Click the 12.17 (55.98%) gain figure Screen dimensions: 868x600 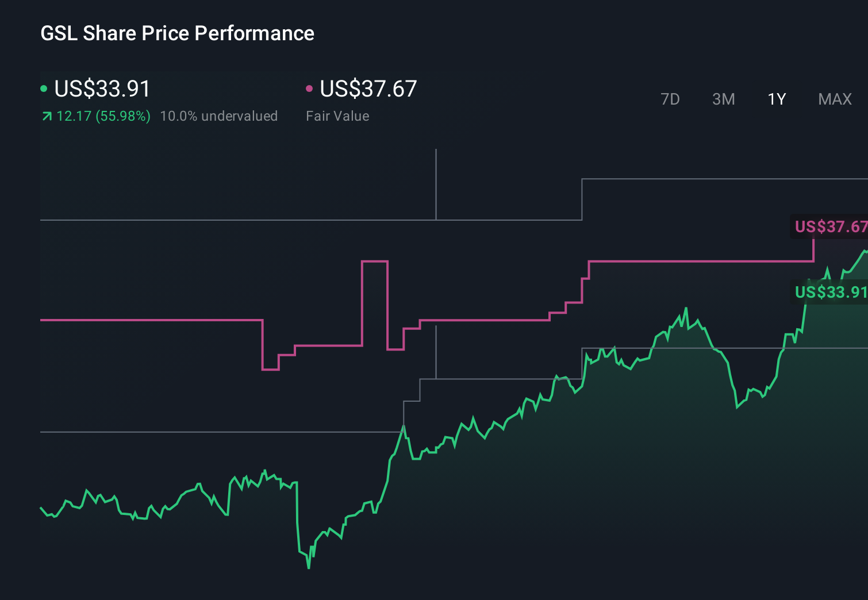click(103, 116)
